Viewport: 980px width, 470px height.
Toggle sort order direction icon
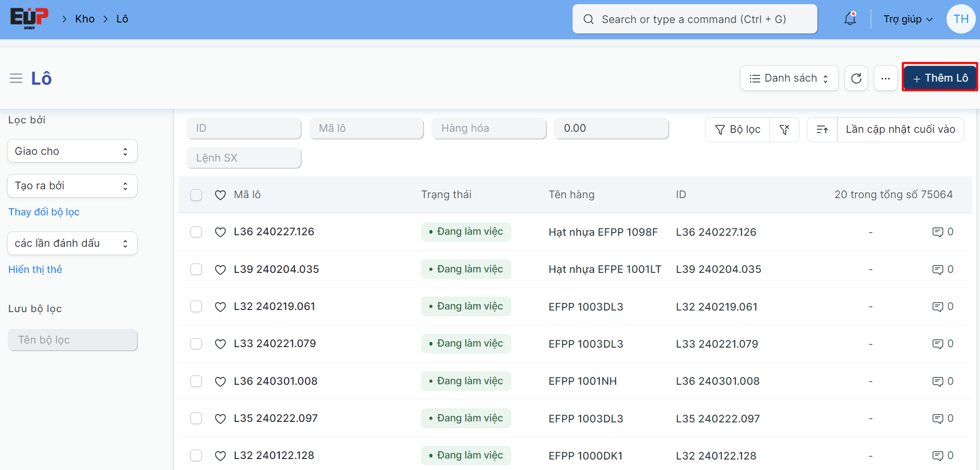point(822,130)
